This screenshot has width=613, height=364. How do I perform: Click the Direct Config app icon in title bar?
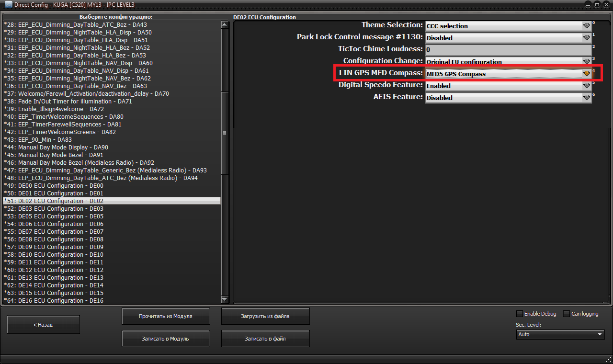coord(9,4)
